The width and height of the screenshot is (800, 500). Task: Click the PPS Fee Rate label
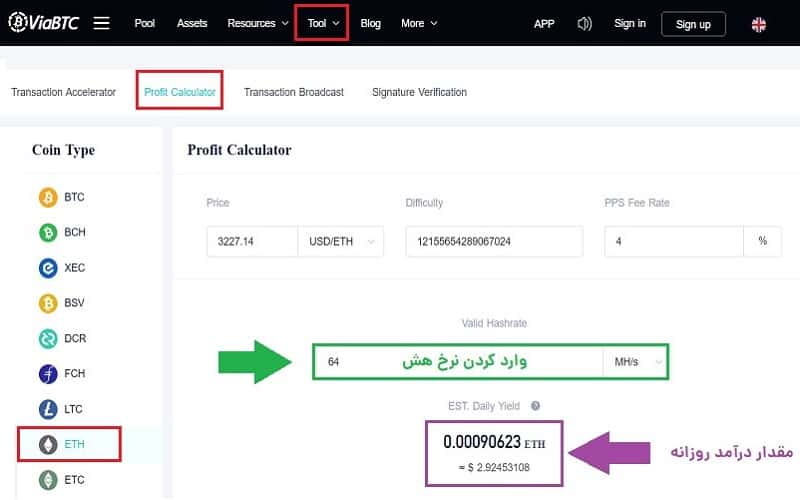[637, 203]
